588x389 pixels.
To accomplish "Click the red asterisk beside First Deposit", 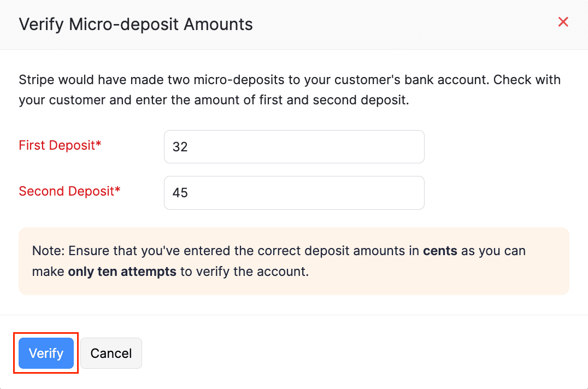I will (x=98, y=144).
